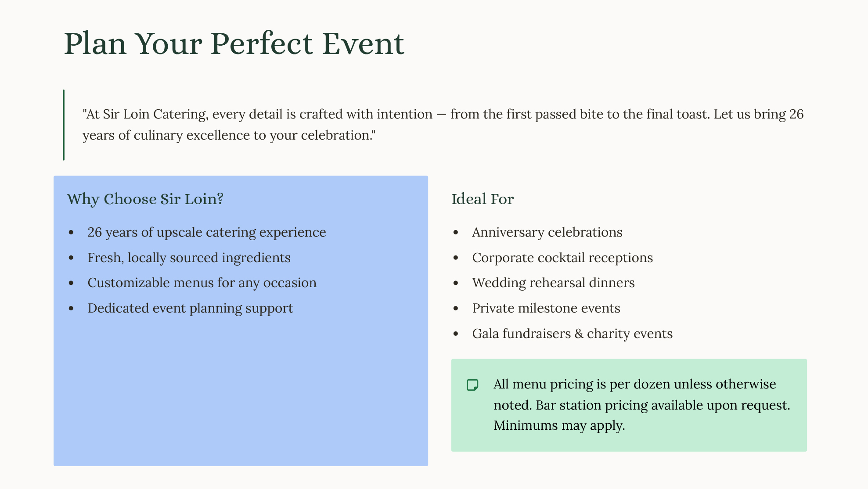Click 'Gala fundraisers & charity events' item
This screenshot has height=489, width=868.
click(572, 334)
